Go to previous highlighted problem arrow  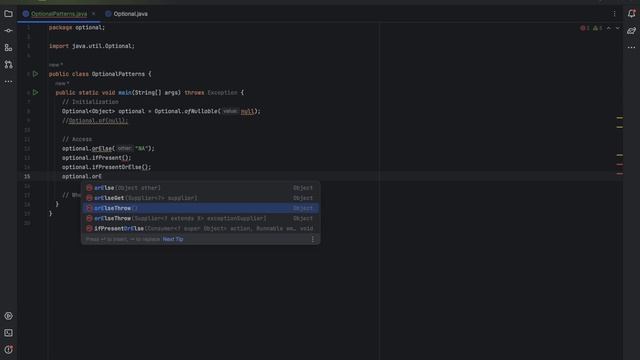point(609,28)
